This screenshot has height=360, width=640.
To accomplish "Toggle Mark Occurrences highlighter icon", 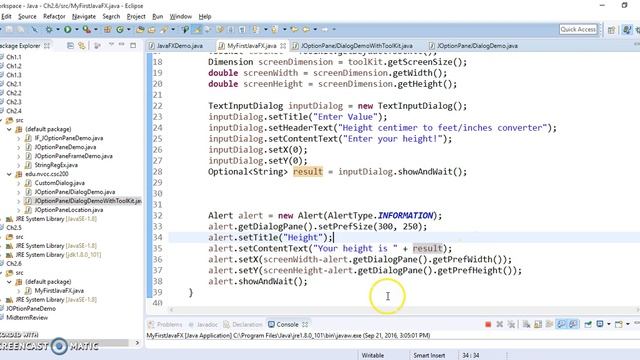I will click(x=198, y=29).
